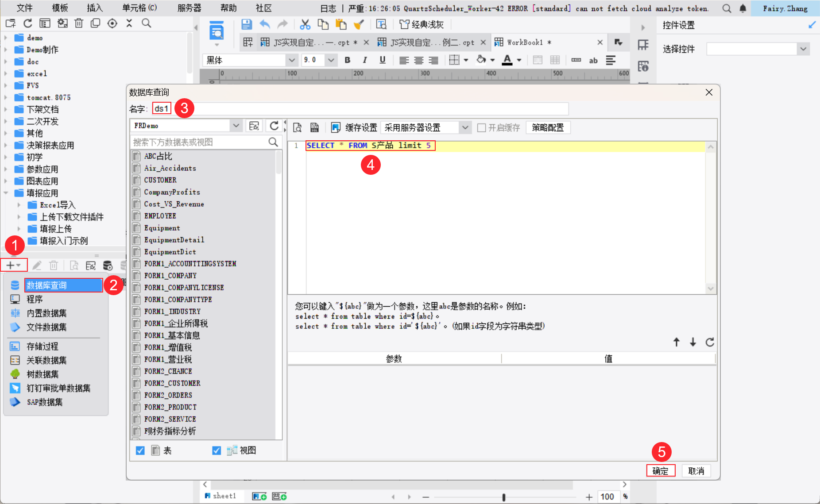Click the copy icon in toolbar

tap(323, 24)
